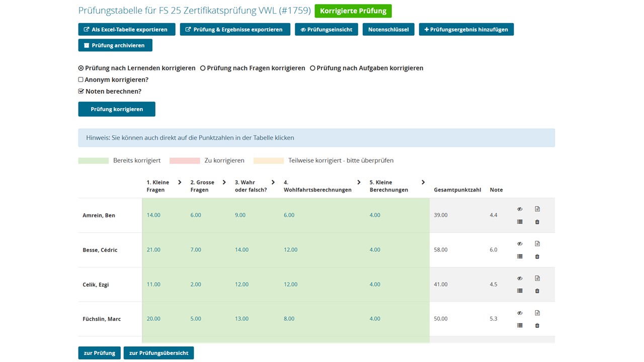Toggle visibility eye icon for Celik, Ezgi
The image size is (644, 362).
tap(520, 278)
